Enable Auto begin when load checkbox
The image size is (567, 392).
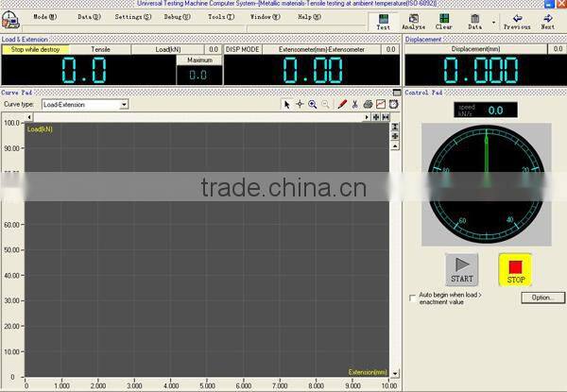click(412, 298)
